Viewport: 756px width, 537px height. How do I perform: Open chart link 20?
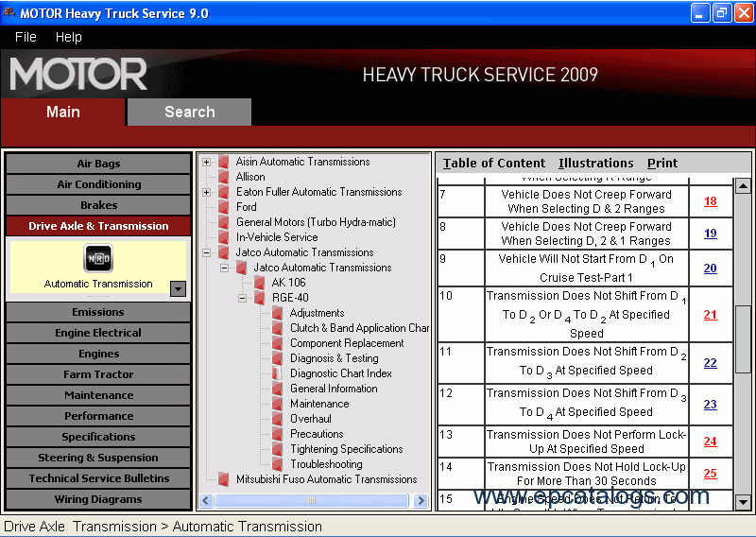click(711, 268)
